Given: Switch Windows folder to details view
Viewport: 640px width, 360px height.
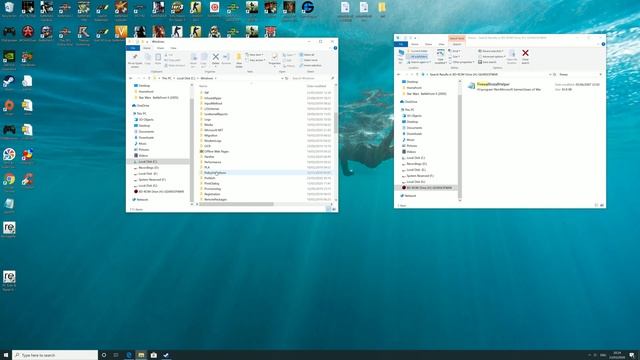Looking at the screenshot, I should 328,209.
